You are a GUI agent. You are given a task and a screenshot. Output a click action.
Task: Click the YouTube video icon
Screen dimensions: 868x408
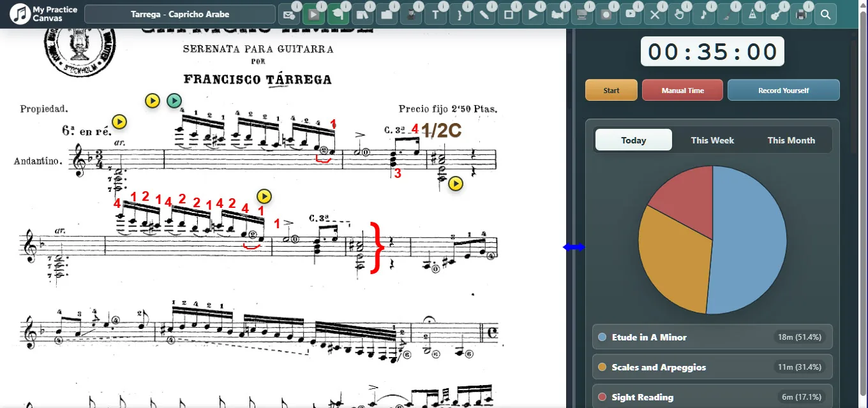pyautogui.click(x=631, y=15)
